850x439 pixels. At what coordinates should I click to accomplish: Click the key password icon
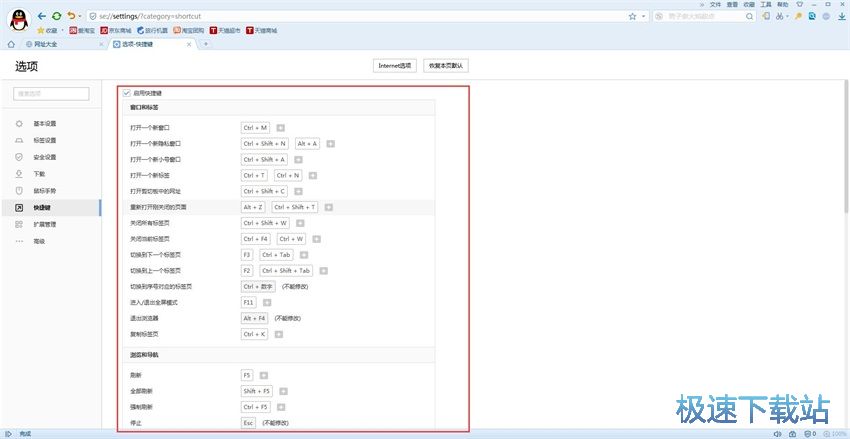coord(798,17)
